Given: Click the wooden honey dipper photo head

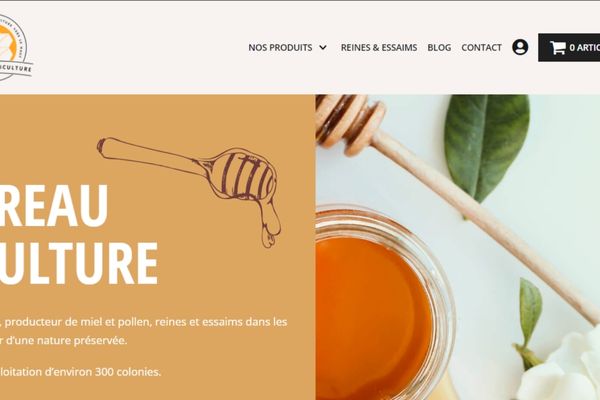Looking at the screenshot, I should (350, 122).
